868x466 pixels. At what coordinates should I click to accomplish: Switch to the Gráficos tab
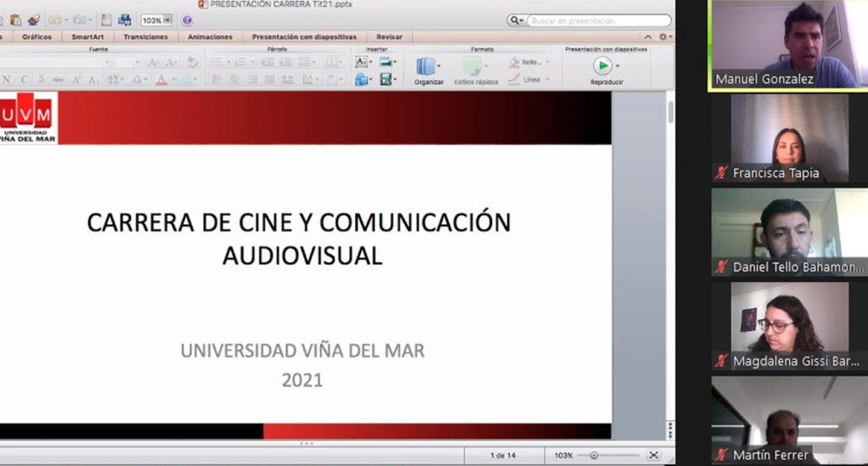click(x=36, y=36)
